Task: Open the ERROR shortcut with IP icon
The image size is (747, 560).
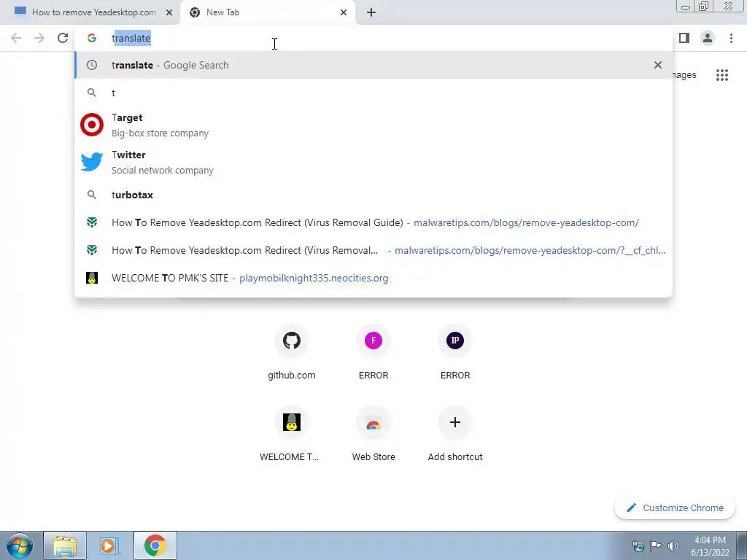Action: coord(455,352)
